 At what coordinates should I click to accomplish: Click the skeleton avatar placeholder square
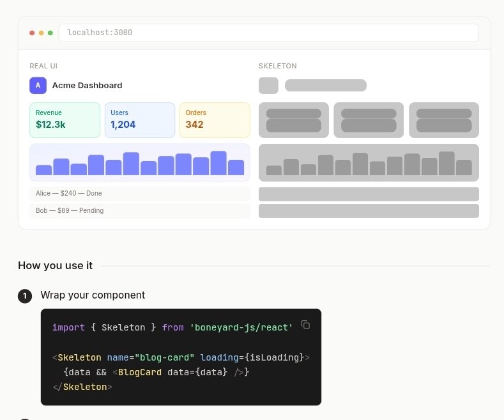point(268,86)
